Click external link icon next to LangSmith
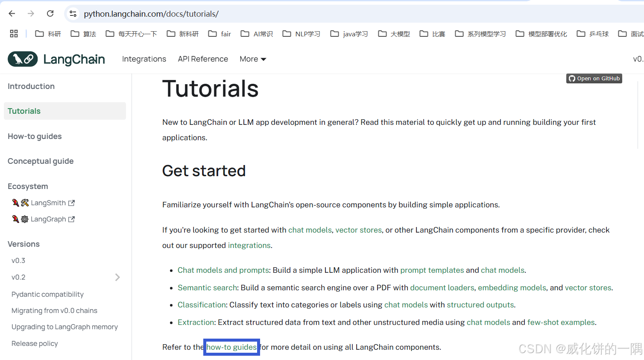This screenshot has width=644, height=360. click(x=72, y=203)
